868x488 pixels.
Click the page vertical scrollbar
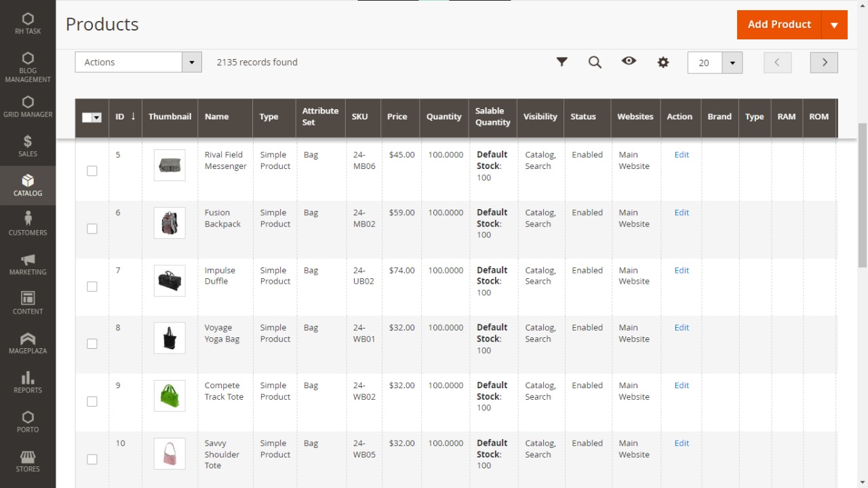coord(863,195)
